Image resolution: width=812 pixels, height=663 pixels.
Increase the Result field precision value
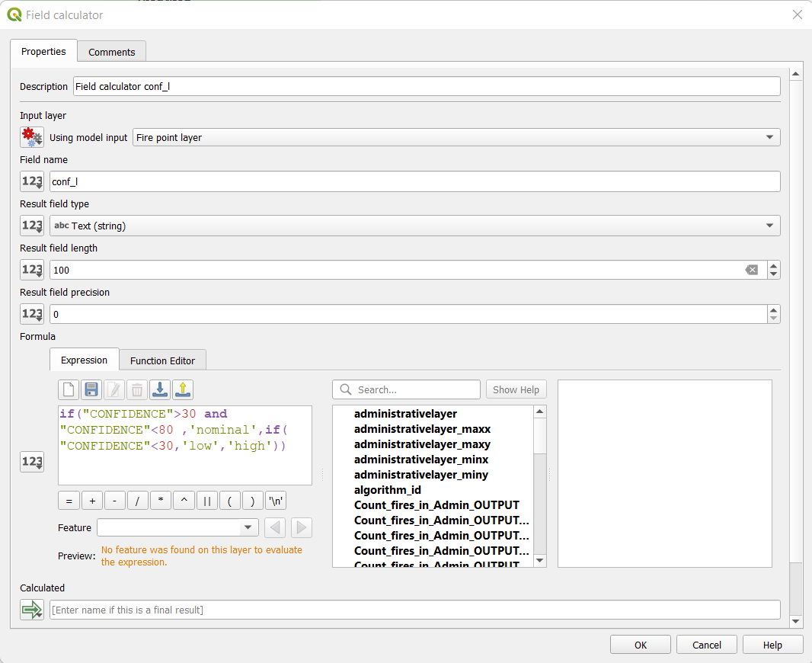click(x=774, y=310)
